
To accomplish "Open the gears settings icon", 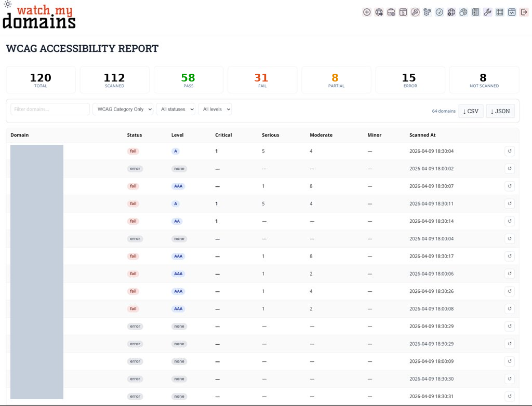I will (427, 12).
